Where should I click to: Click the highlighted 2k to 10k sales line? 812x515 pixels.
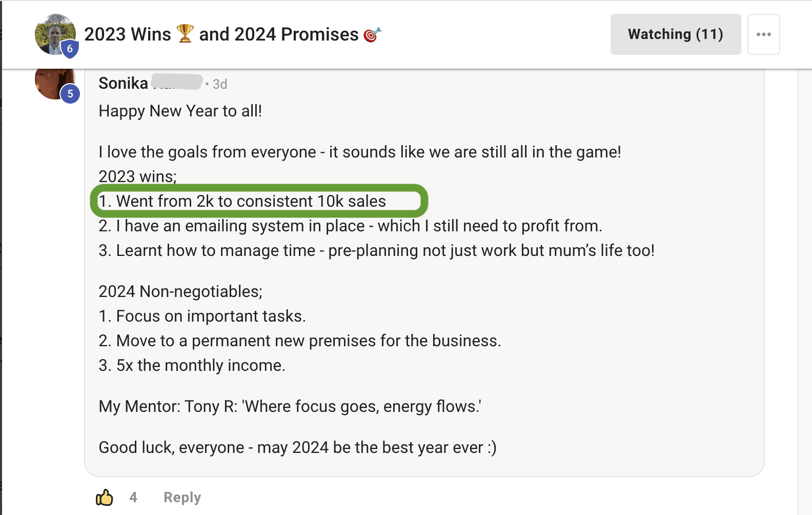pyautogui.click(x=242, y=201)
